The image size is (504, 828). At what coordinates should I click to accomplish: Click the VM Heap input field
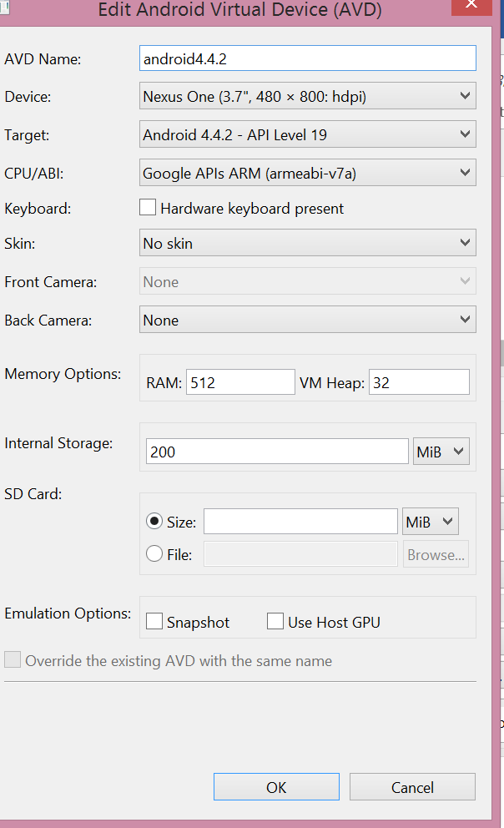(x=419, y=382)
